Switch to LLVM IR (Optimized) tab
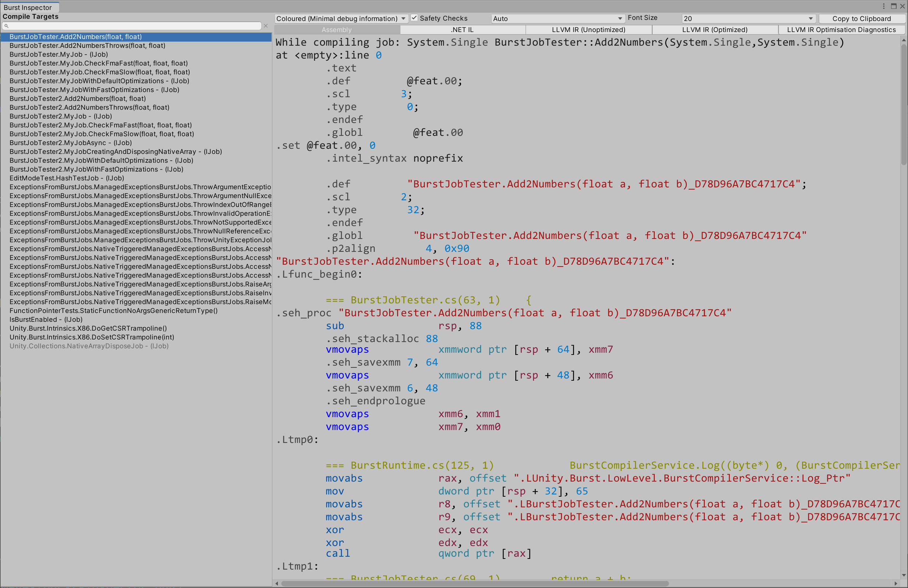The height and width of the screenshot is (588, 908). [714, 30]
